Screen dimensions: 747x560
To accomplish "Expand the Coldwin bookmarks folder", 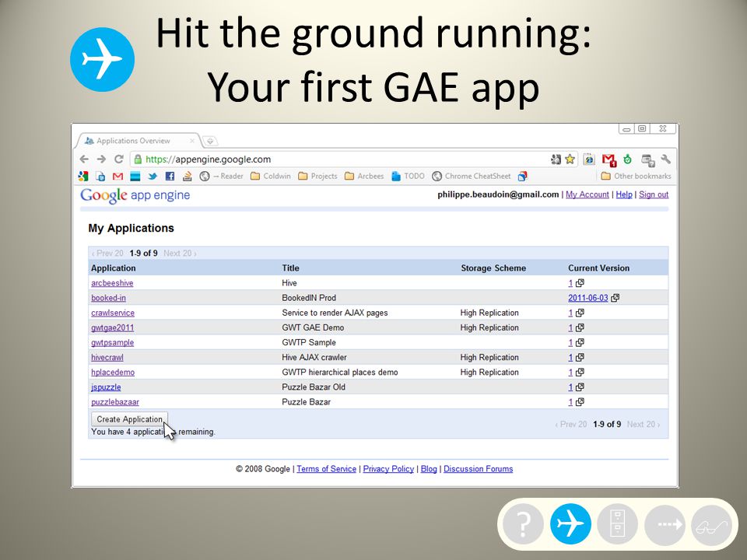I will point(271,177).
